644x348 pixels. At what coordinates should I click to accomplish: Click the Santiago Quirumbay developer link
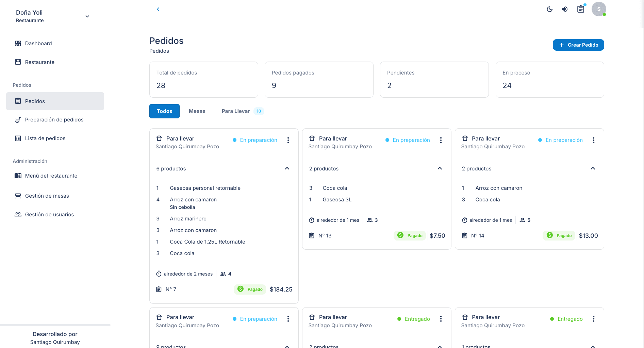55,342
